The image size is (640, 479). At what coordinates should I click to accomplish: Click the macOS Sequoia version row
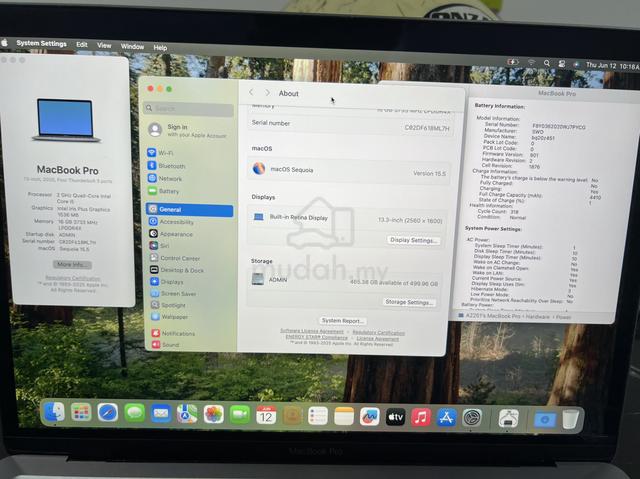(349, 171)
